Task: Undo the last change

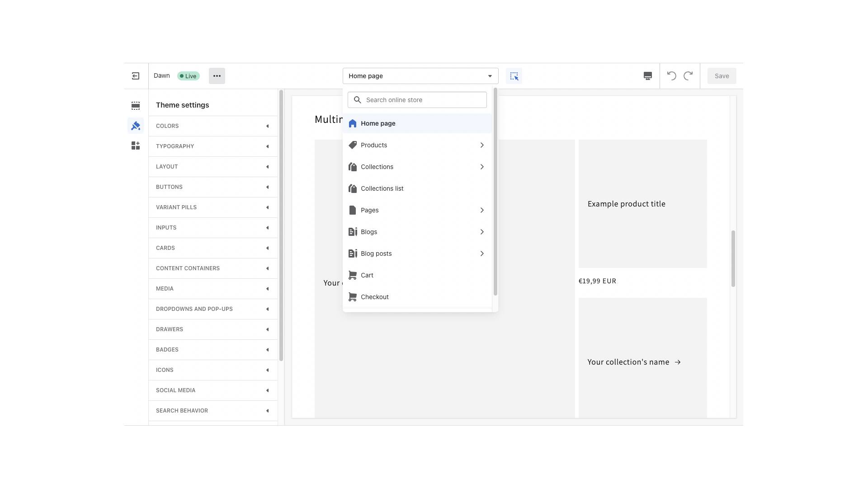Action: pyautogui.click(x=672, y=76)
